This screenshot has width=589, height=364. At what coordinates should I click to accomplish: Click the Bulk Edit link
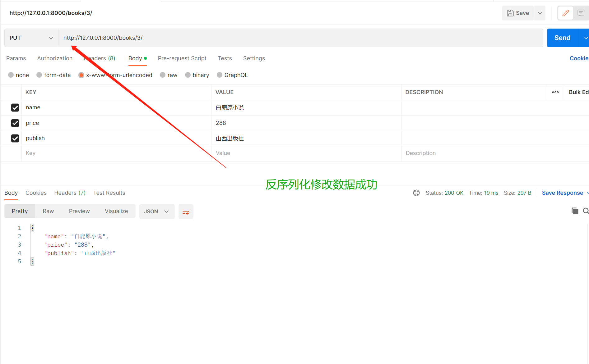579,92
